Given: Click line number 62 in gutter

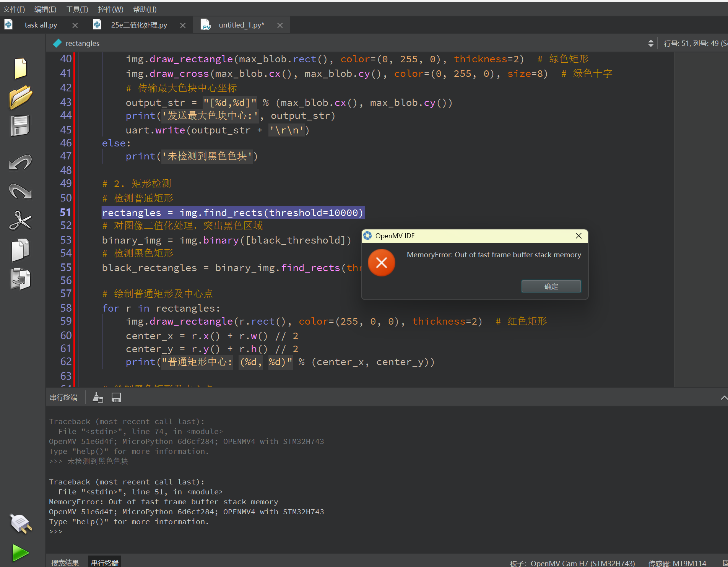Looking at the screenshot, I should 65,361.
